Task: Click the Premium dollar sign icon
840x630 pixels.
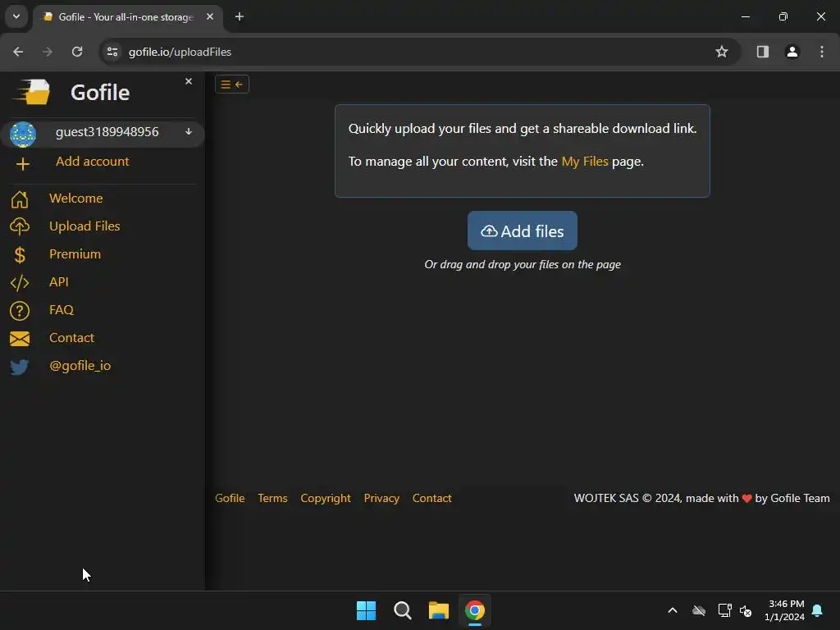Action: pyautogui.click(x=20, y=255)
